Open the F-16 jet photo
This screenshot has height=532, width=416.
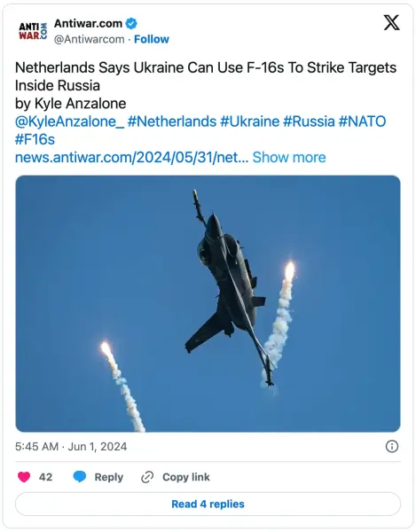[x=208, y=303]
